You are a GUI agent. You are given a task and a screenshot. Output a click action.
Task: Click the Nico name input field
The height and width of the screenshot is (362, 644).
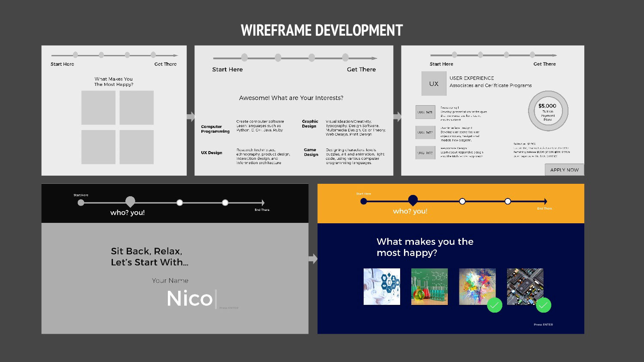coord(191,298)
